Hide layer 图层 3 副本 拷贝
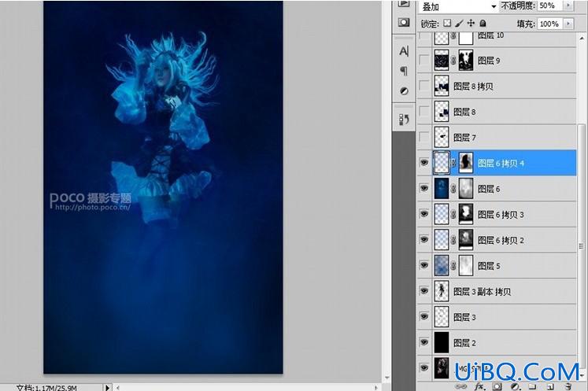 click(424, 291)
